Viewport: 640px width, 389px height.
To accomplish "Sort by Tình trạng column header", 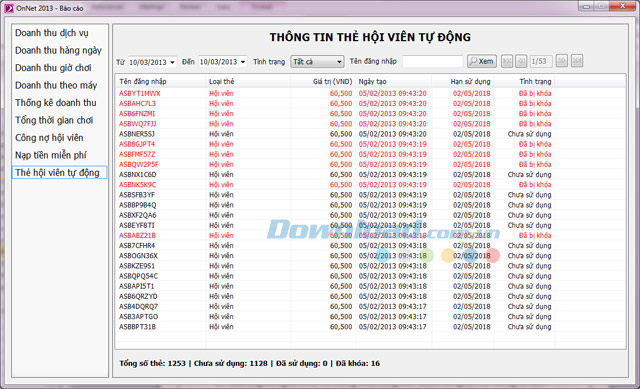I will click(524, 82).
